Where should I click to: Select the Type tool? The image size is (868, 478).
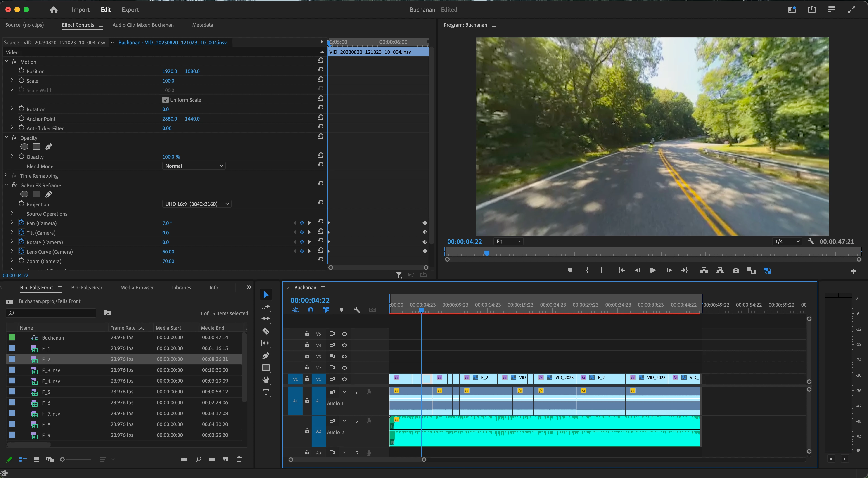click(x=266, y=392)
